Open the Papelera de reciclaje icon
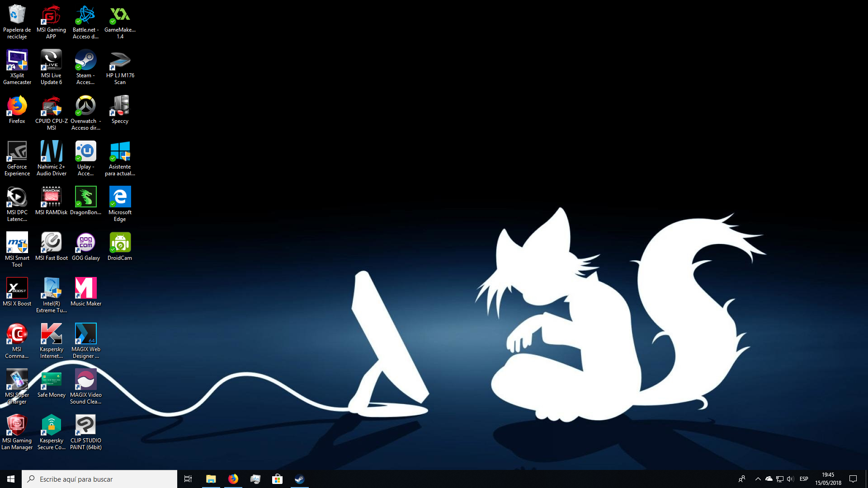 [x=17, y=22]
